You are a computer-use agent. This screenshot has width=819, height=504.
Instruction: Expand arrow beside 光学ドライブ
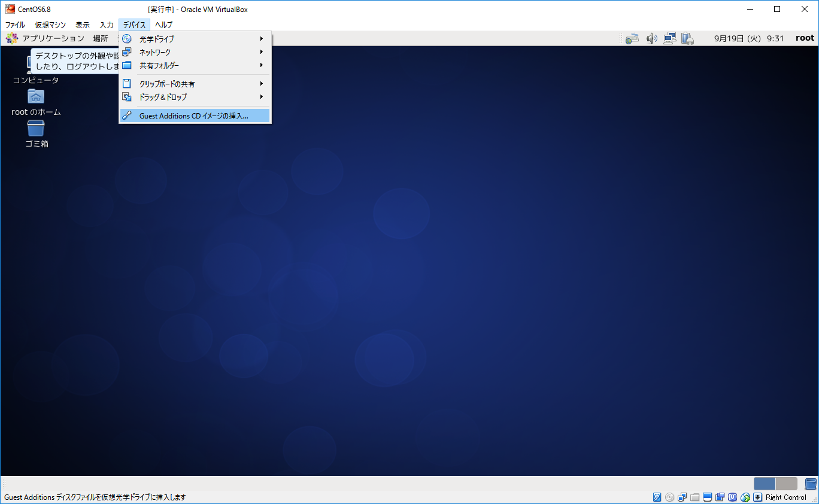[x=262, y=38]
